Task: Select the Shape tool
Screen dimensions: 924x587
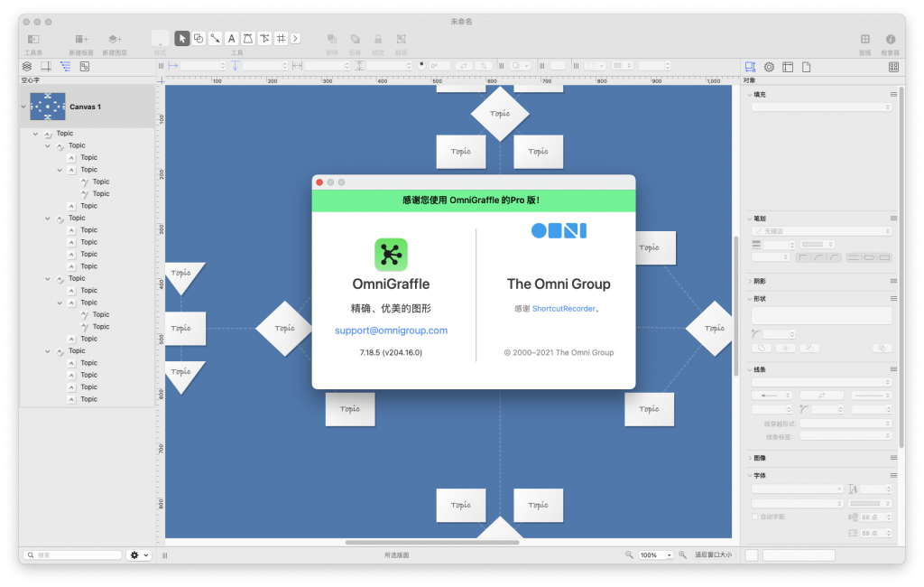Action: pos(199,38)
